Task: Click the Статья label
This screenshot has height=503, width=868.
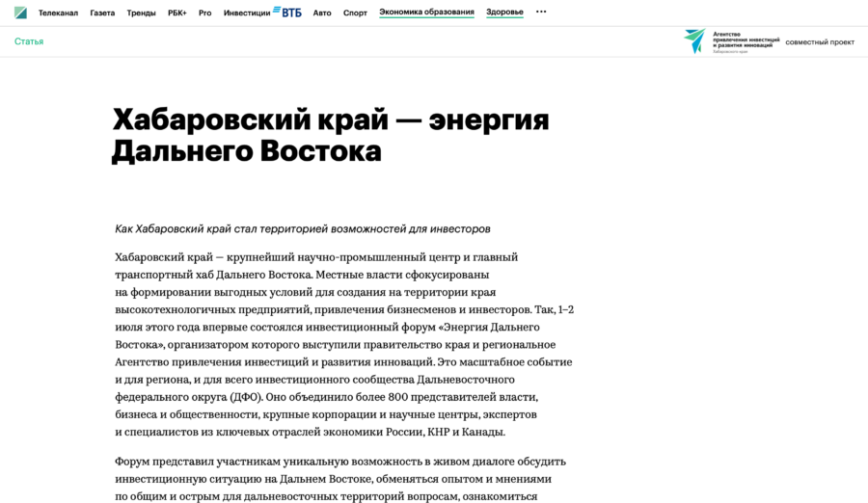Action: [x=29, y=41]
